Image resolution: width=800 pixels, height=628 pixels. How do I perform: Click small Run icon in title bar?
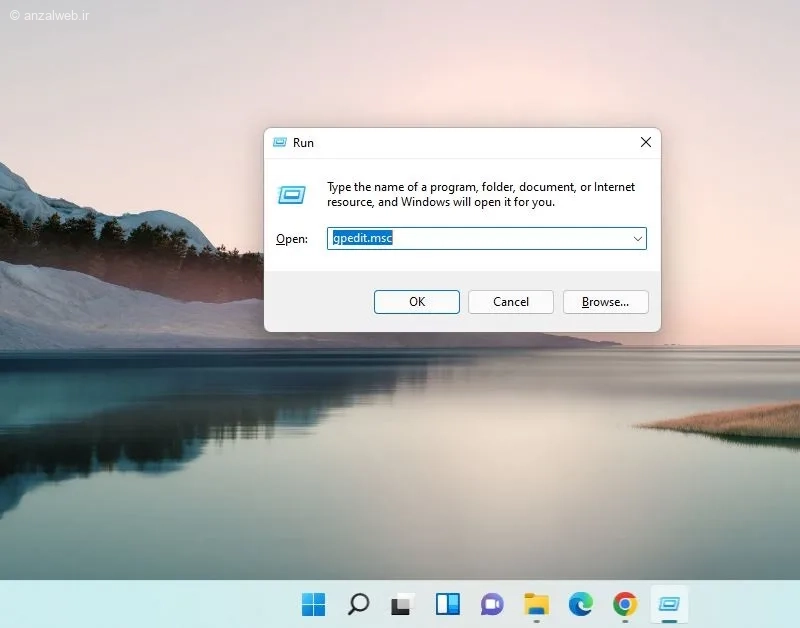pyautogui.click(x=279, y=143)
